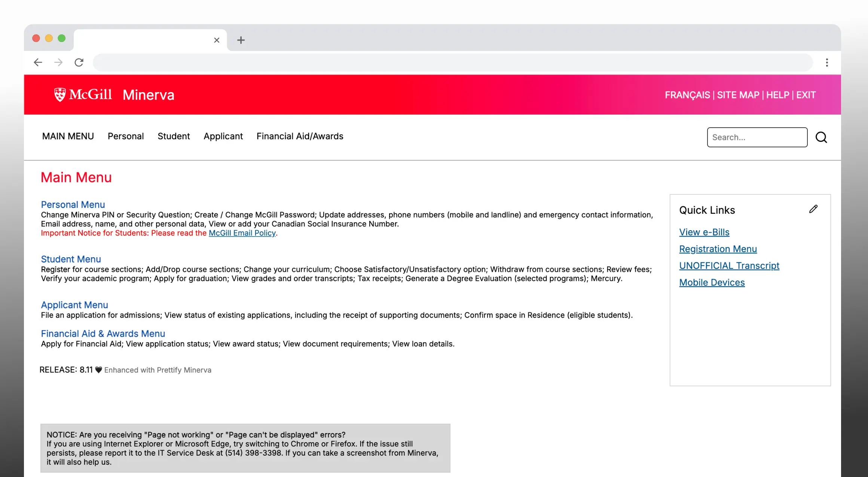Open the Student navigation menu
Image resolution: width=868 pixels, height=477 pixels.
click(174, 136)
